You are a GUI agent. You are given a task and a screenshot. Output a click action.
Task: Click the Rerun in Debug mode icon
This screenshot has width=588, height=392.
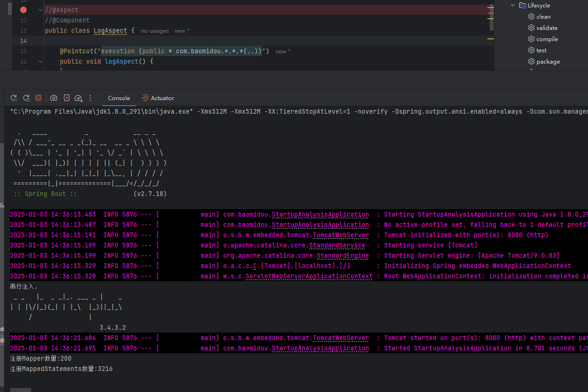tap(26, 98)
